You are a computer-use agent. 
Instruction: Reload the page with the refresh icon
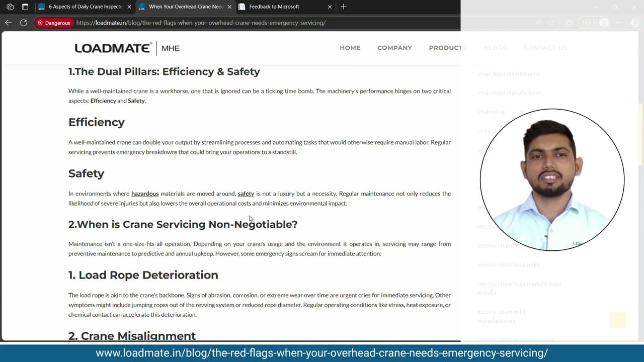tap(23, 23)
